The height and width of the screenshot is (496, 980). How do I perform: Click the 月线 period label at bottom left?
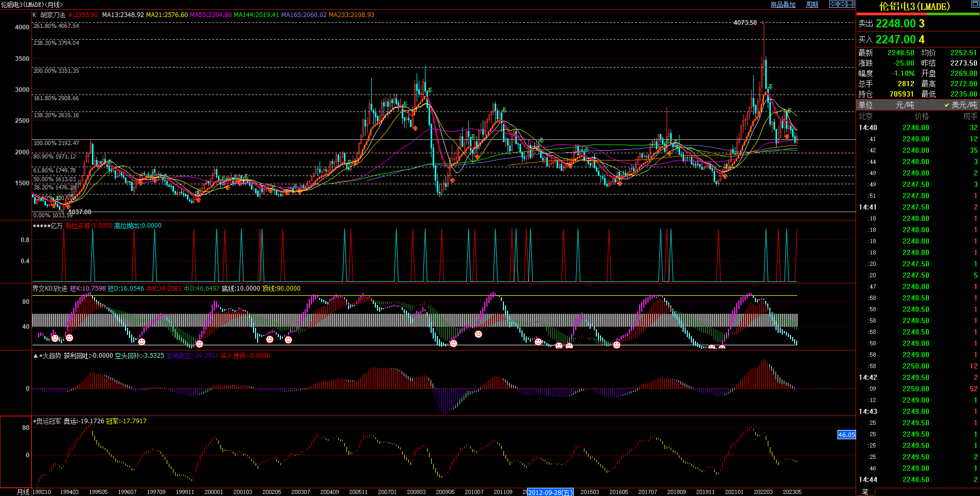point(23,492)
